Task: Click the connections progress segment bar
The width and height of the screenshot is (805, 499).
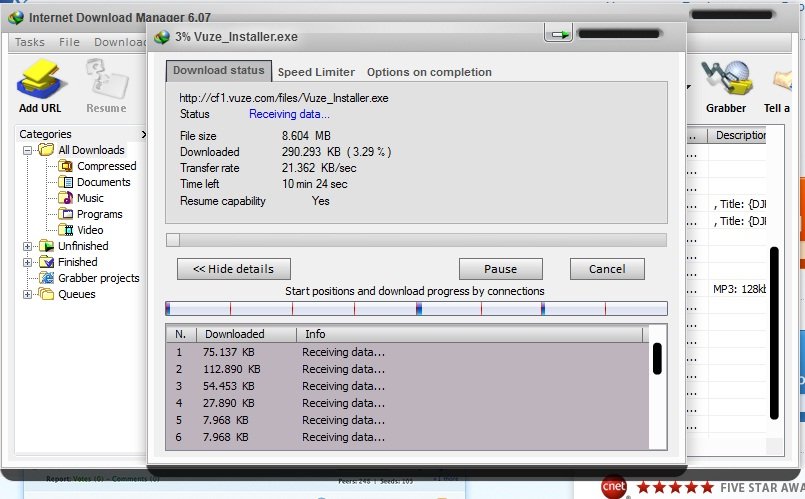Action: 416,309
